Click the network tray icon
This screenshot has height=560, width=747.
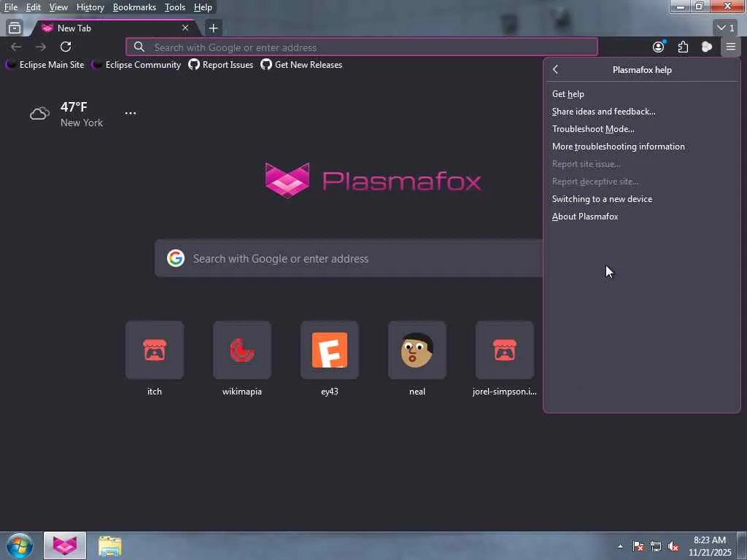point(656,546)
